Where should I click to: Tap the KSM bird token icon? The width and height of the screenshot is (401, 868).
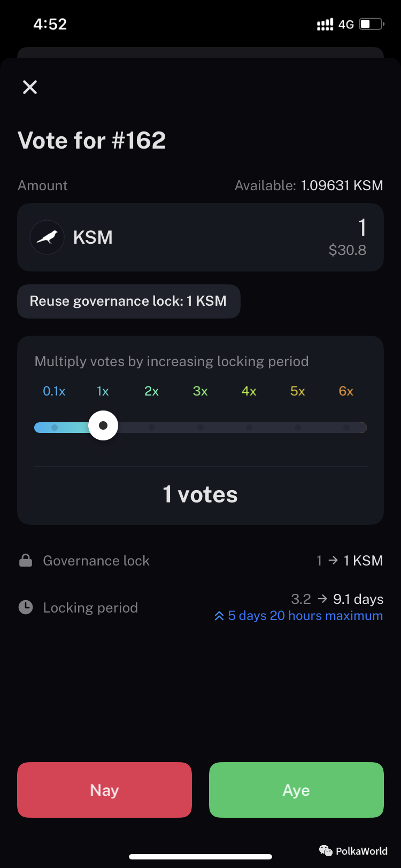(x=47, y=237)
